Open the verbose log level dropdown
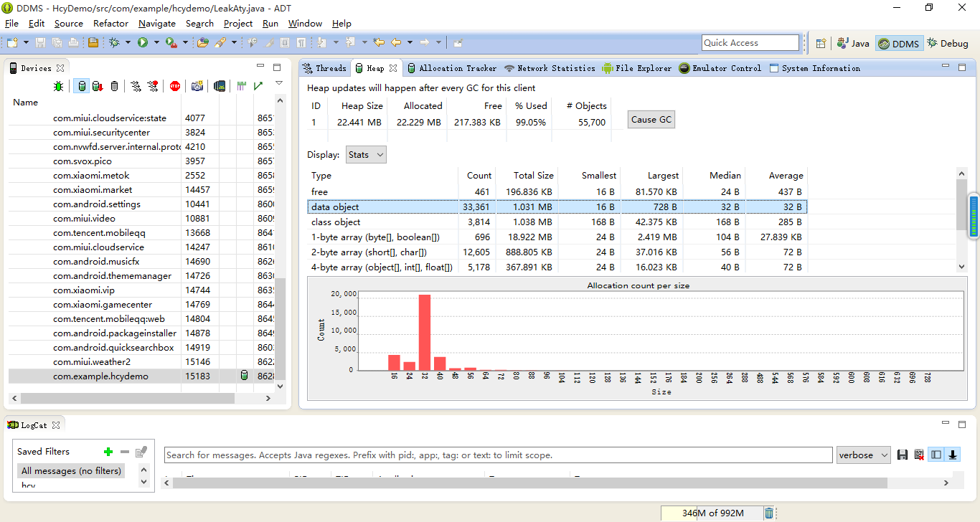980x522 pixels. pyautogui.click(x=863, y=455)
